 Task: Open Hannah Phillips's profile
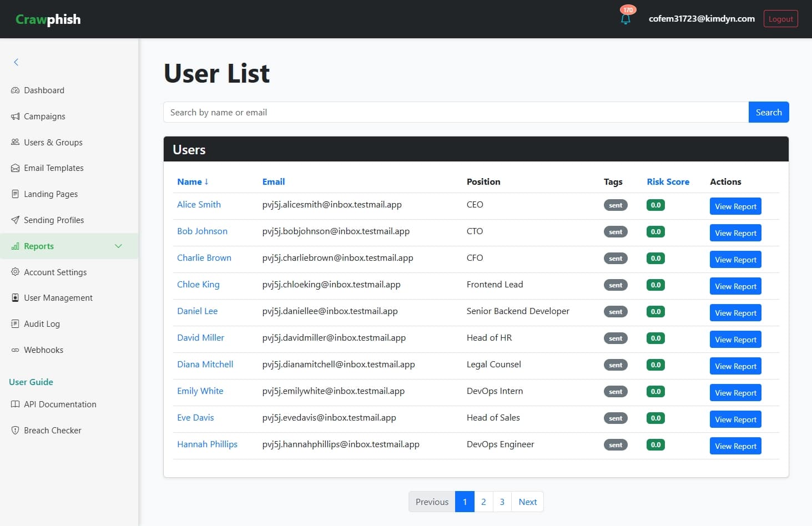pos(207,444)
